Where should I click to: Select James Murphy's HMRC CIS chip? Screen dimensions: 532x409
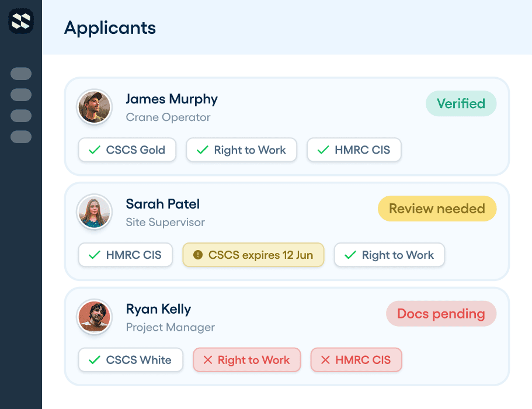354,150
